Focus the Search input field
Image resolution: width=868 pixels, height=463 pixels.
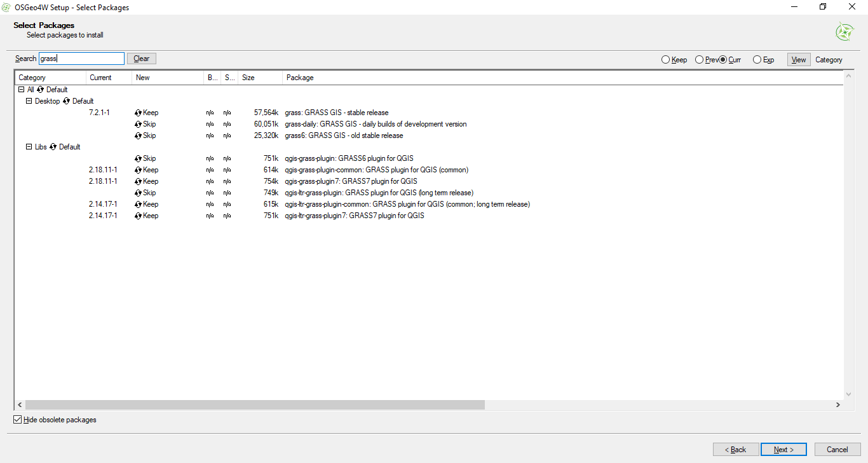pos(81,59)
